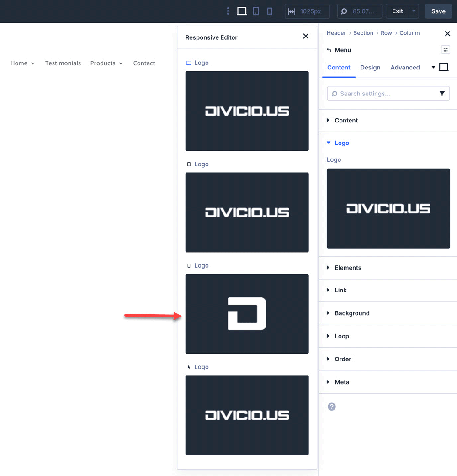Switch to the Design tab

pos(370,67)
